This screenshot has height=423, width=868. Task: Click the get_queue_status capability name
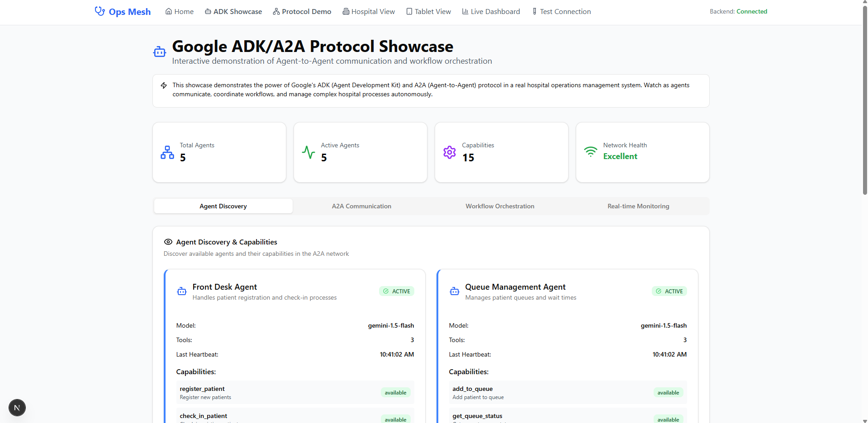(x=477, y=416)
